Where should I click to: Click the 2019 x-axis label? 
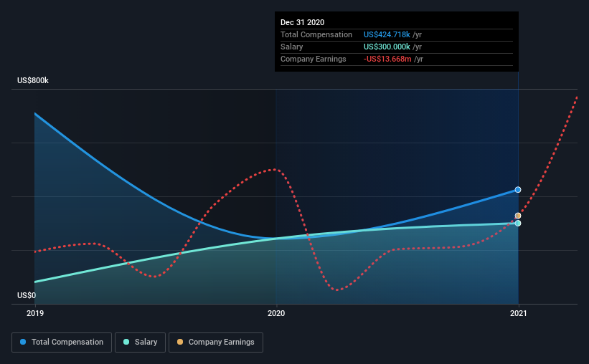[35, 313]
